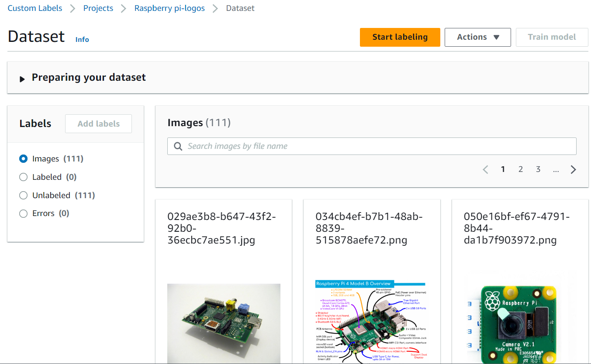
Task: Select the Labeled filter radio button
Action: 24,177
